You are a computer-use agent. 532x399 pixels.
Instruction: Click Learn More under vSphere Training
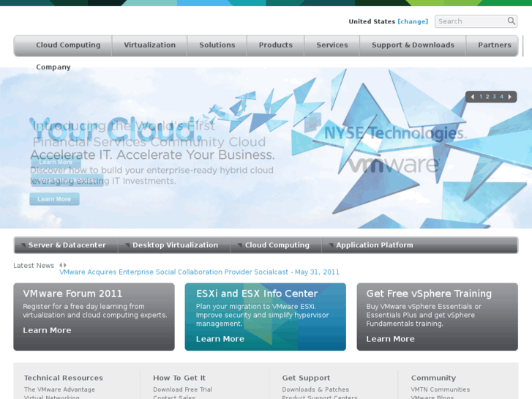coord(391,339)
